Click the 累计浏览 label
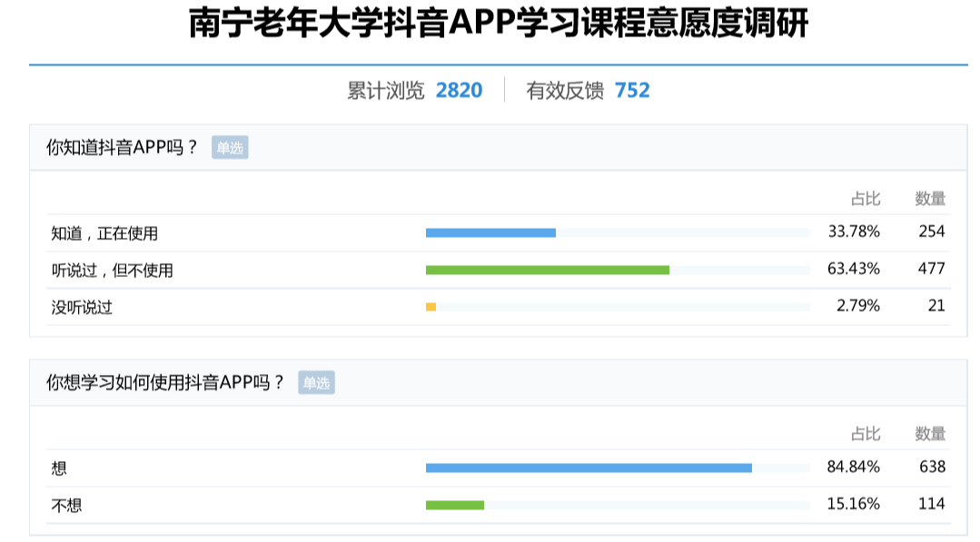 (x=386, y=91)
